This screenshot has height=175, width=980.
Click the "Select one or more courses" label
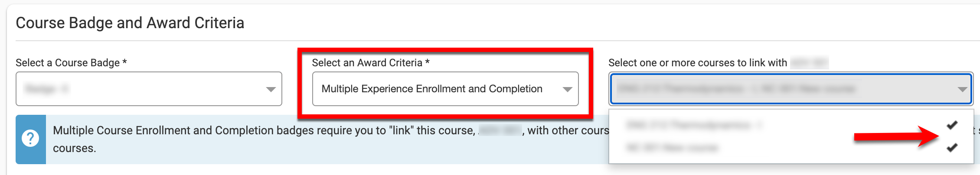click(697, 63)
